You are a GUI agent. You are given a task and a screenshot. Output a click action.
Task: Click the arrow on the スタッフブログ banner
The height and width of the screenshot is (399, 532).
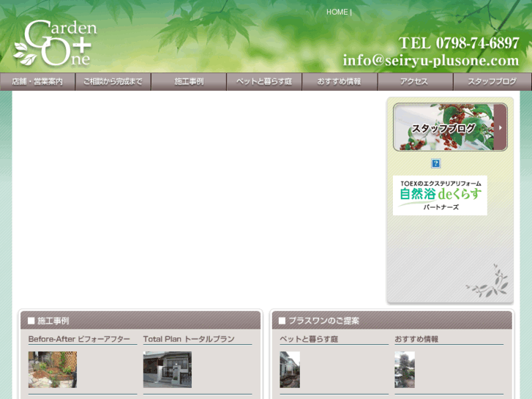tap(500, 127)
